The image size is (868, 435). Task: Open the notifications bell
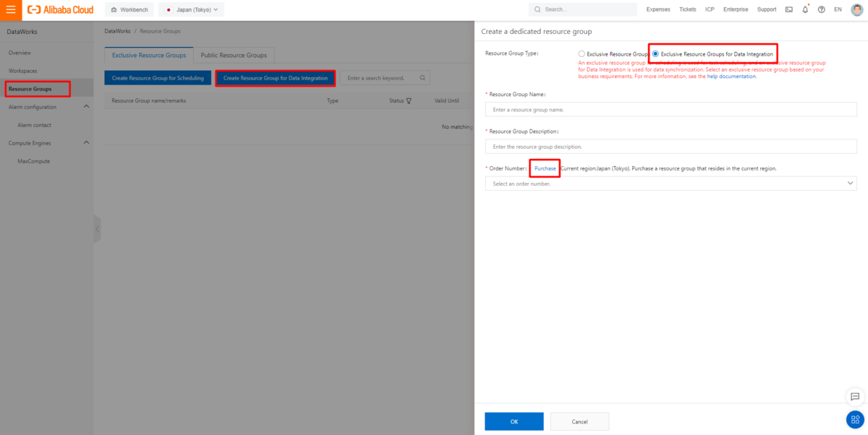pyautogui.click(x=805, y=9)
